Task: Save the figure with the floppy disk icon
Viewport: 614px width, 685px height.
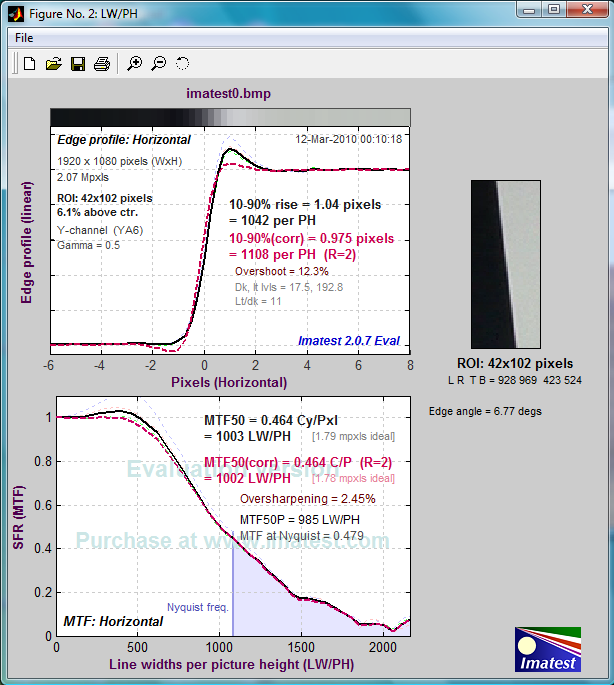Action: point(78,64)
